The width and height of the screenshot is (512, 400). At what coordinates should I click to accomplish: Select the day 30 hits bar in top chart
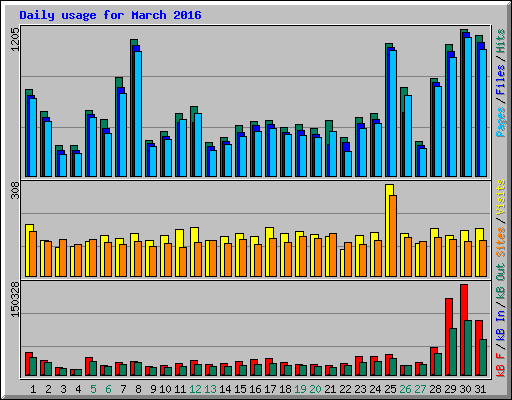click(x=463, y=103)
